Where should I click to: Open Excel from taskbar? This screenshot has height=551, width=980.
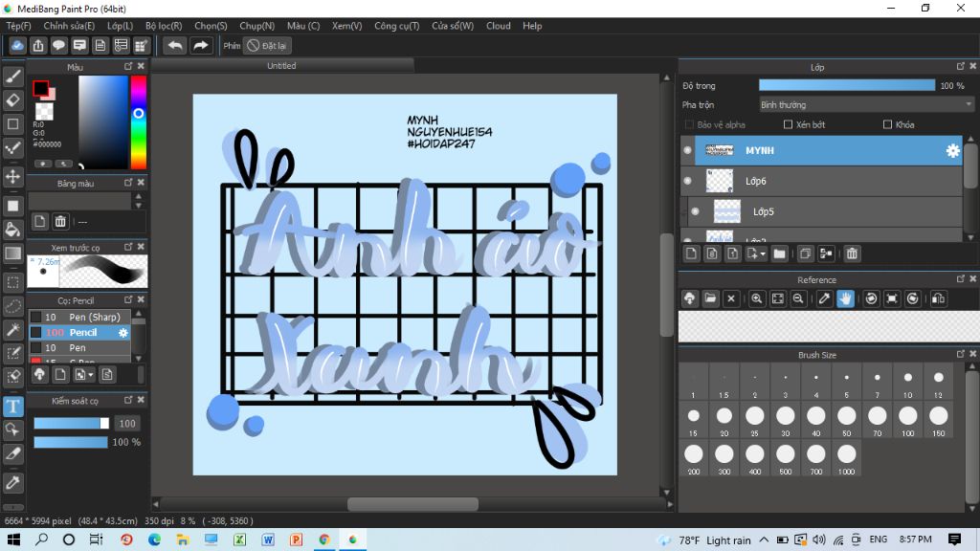coord(239,540)
